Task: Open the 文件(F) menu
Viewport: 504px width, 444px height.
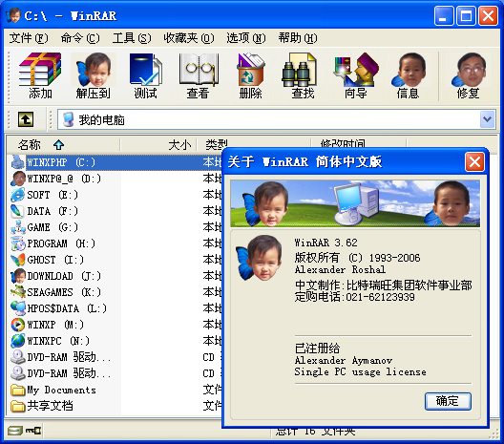Action: [x=29, y=38]
